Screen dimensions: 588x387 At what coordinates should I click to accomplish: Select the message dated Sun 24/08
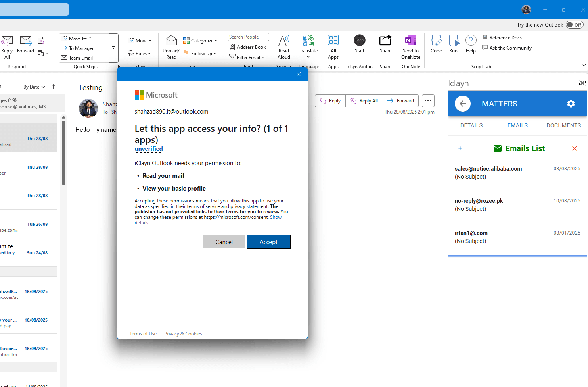point(29,252)
